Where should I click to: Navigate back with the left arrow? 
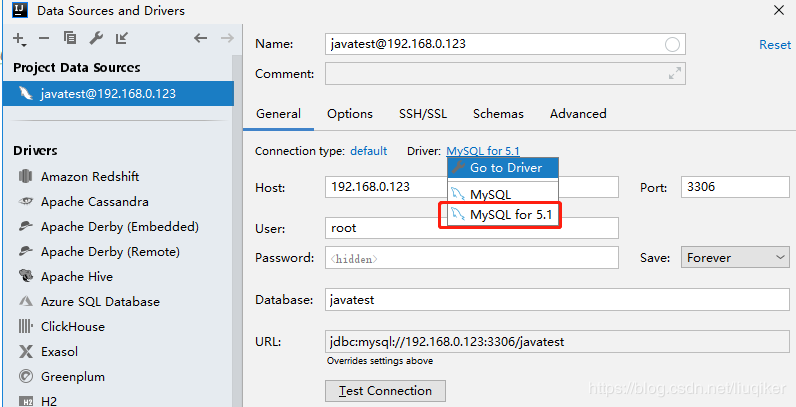pyautogui.click(x=200, y=39)
